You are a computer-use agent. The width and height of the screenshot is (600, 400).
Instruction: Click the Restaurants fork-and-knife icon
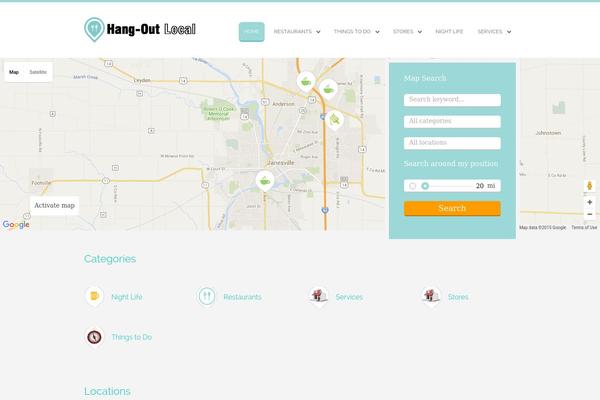tap(207, 297)
